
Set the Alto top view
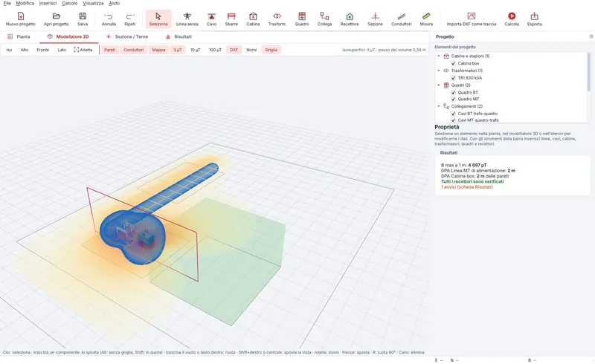point(25,50)
